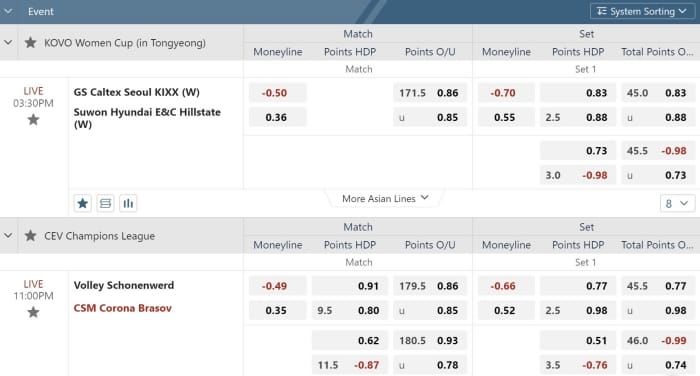The height and width of the screenshot is (376, 700).
Task: Collapse the CEV Champions League section
Action: point(8,235)
